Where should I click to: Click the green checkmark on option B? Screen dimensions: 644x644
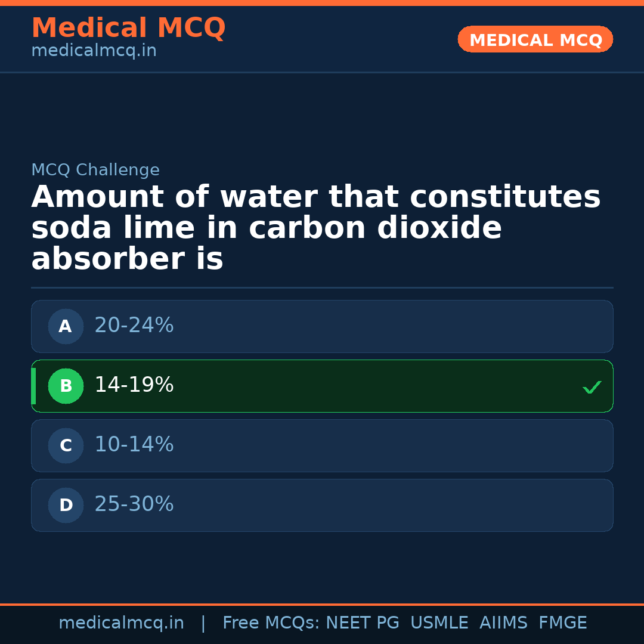592,387
